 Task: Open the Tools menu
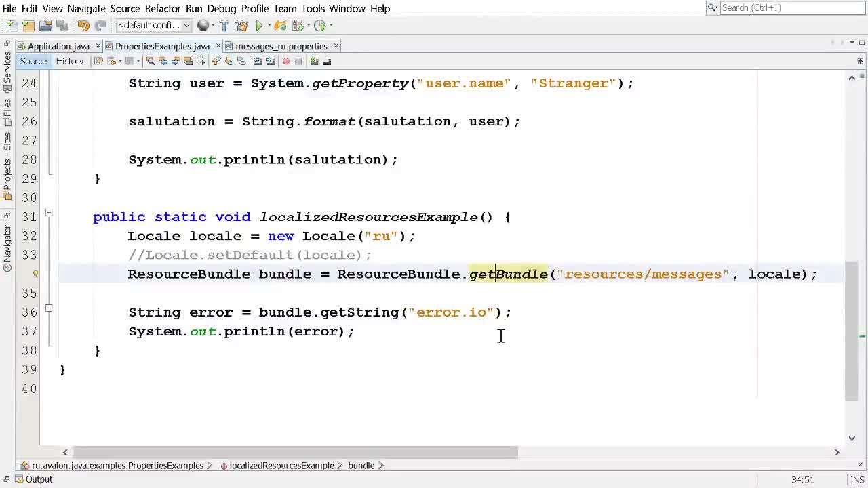point(313,8)
